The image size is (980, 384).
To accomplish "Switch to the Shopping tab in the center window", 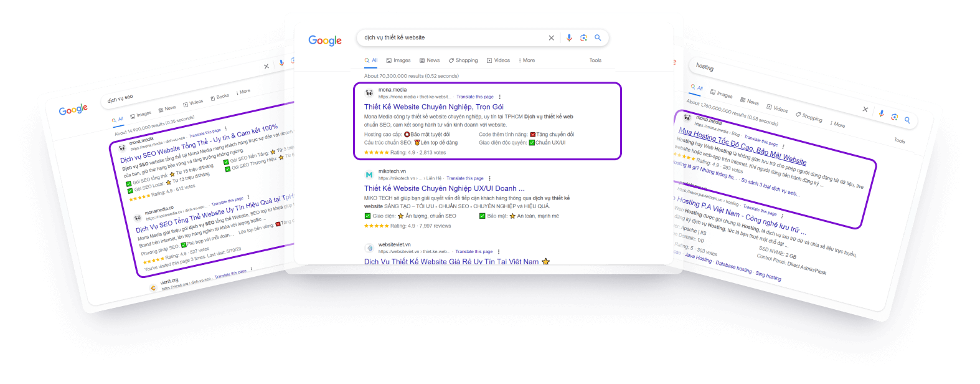I will click(463, 60).
